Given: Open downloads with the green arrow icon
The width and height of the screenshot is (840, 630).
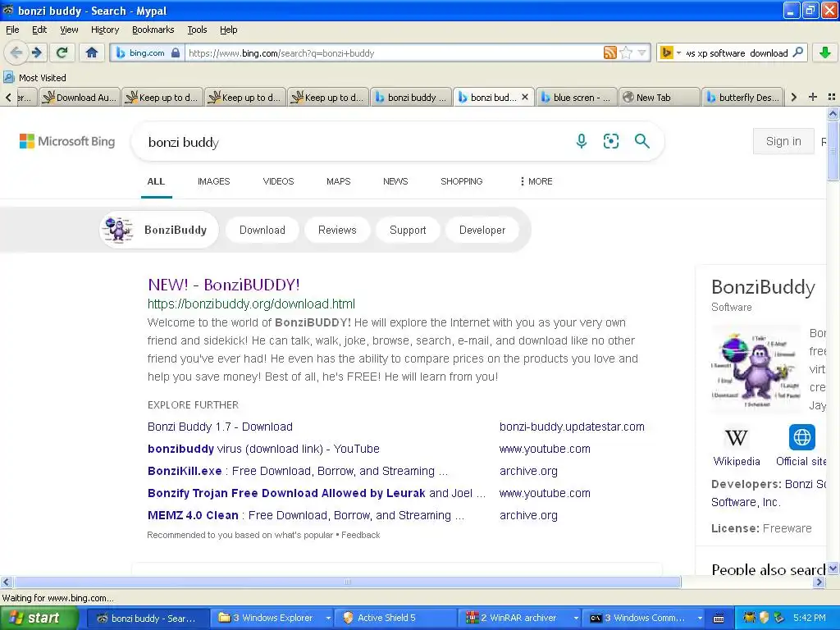Looking at the screenshot, I should pos(825,52).
